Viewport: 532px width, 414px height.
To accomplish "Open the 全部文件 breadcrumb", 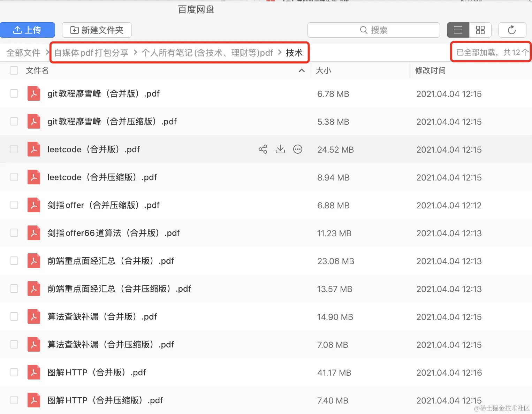I will point(23,52).
